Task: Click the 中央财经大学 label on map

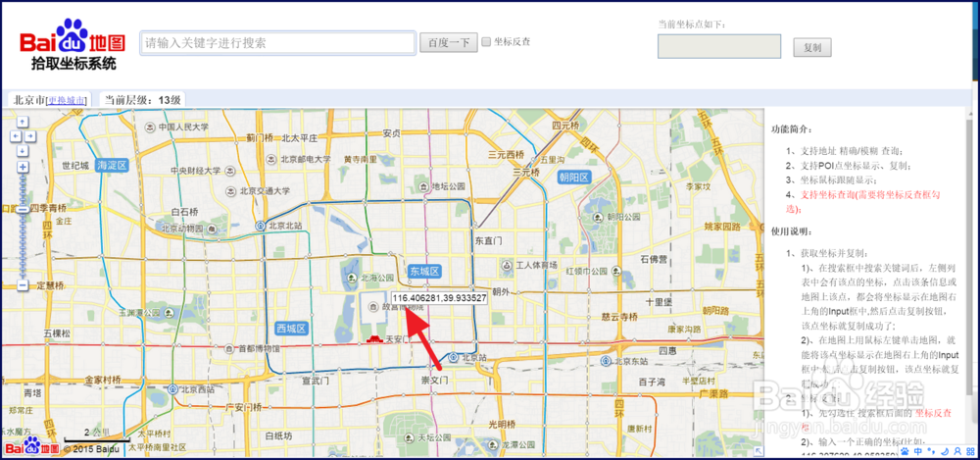Action: coord(196,171)
